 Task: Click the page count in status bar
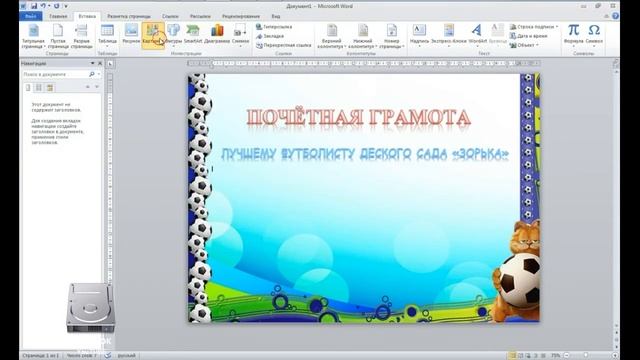pyautogui.click(x=40, y=356)
